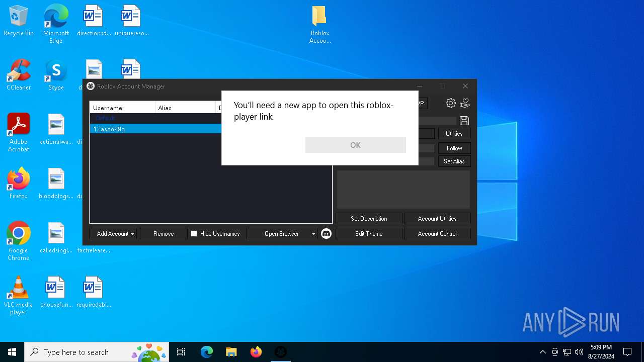Screen dimensions: 644x362
Task: Toggle the Hide Usernames checkbox
Action: (194, 234)
